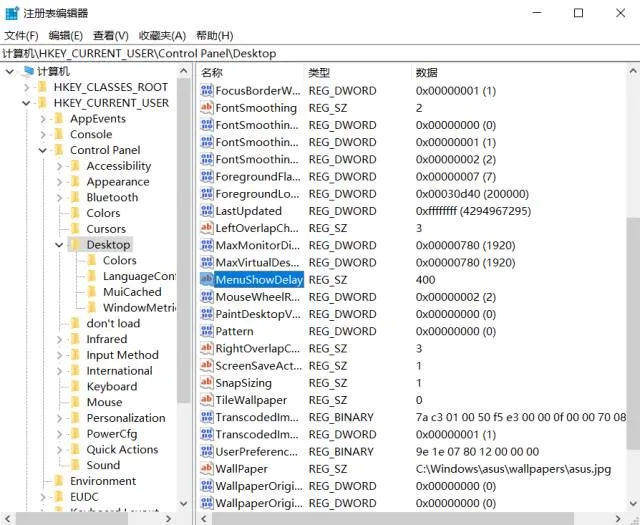Expand the Accessibility key

(x=60, y=166)
